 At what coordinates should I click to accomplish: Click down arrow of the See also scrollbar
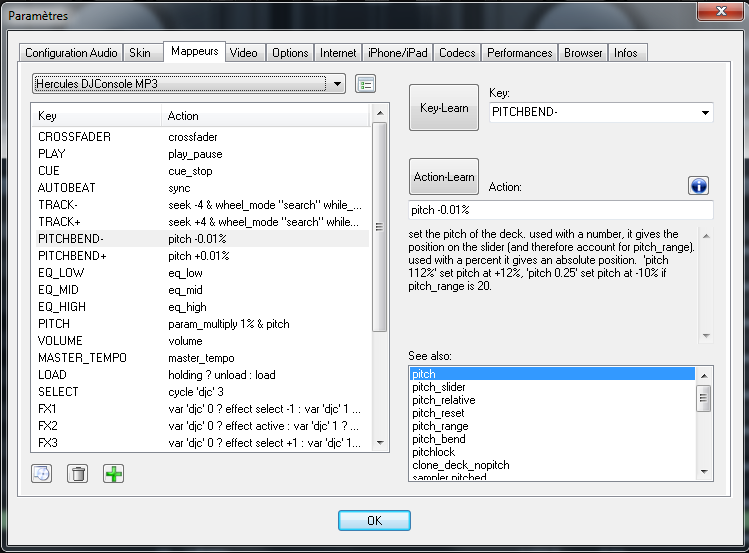704,475
